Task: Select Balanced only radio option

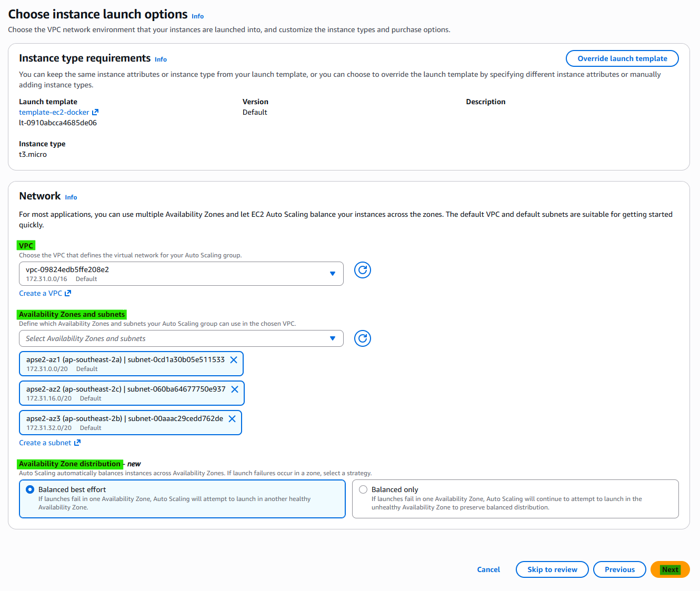Action: coord(363,489)
